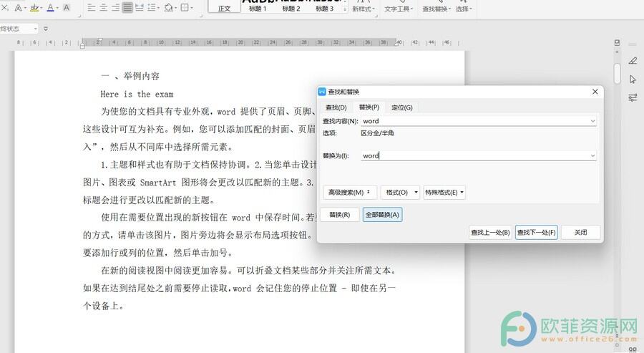644x353 pixels.
Task: Open paragraph group dialog launcher
Action: (201, 16)
